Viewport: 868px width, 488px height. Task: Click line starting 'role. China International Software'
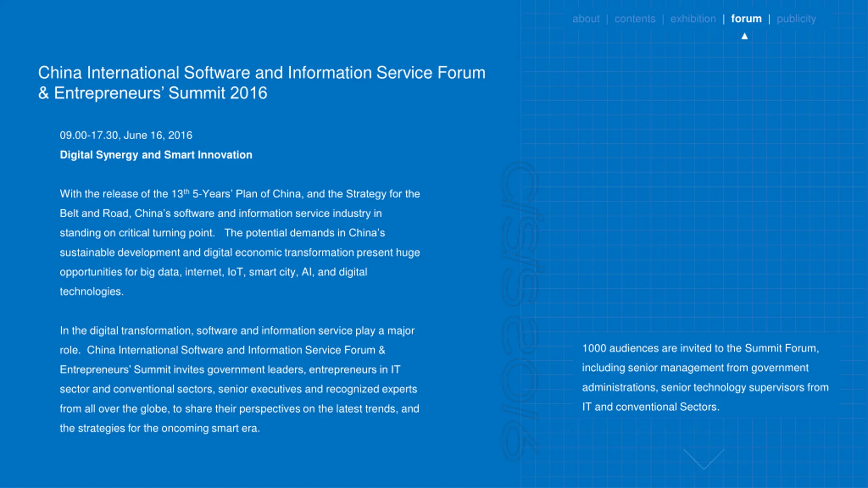click(x=222, y=350)
